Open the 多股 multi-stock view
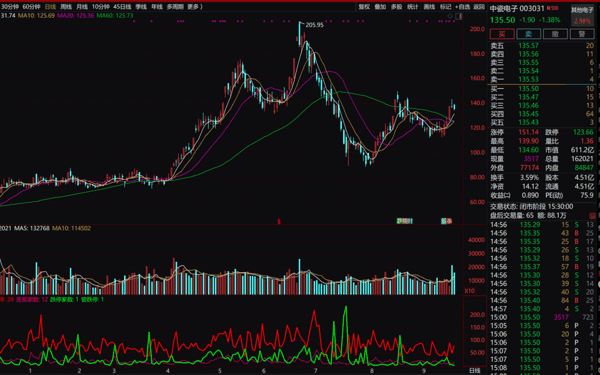Screen dimensions: 600x375 tap(396, 7)
